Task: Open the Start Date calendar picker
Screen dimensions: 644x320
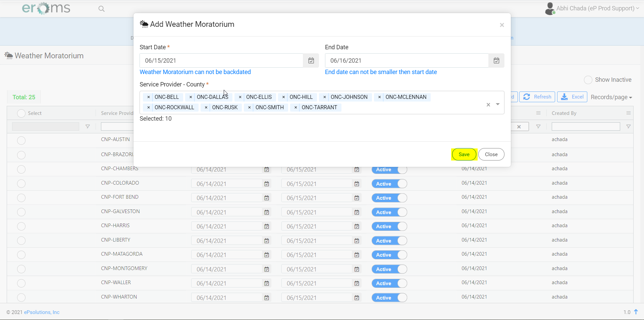Action: pyautogui.click(x=311, y=61)
